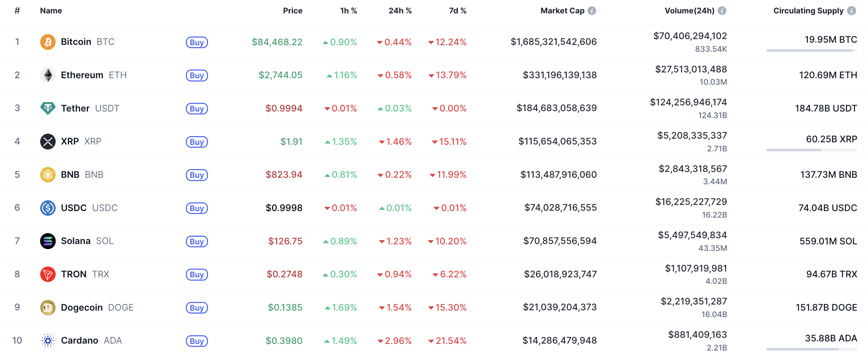Click Cardano's market cap value

click(559, 341)
